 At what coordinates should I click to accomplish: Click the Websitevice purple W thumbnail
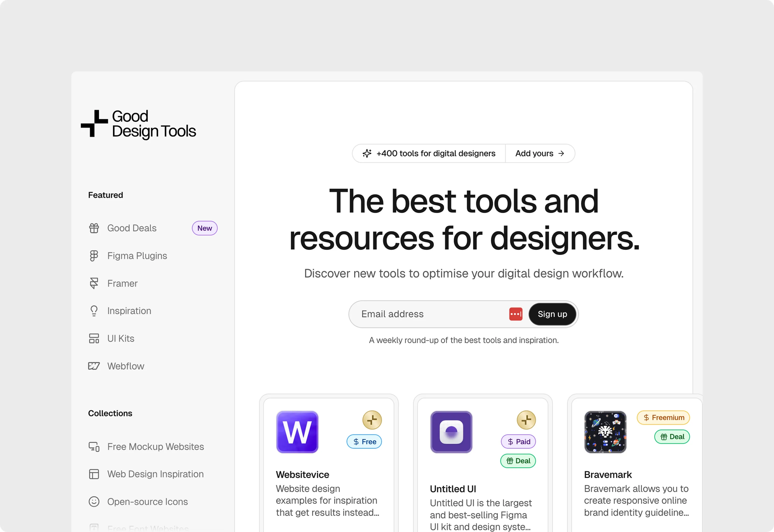click(x=297, y=432)
